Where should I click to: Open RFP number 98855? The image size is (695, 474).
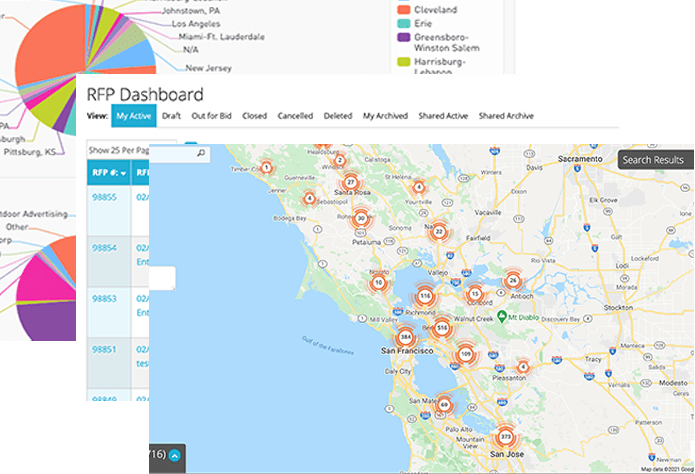coord(104,197)
